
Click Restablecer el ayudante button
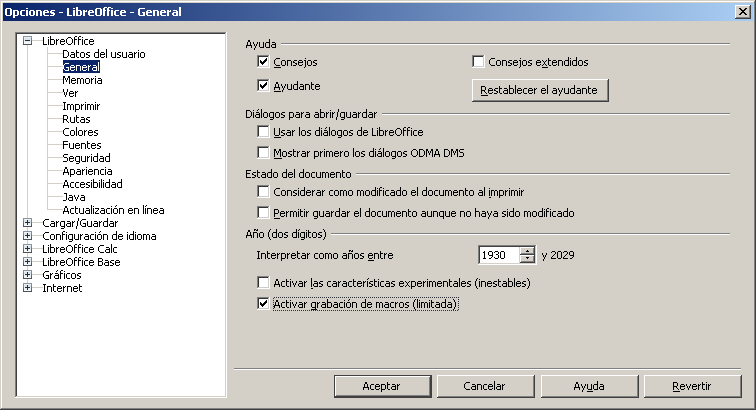click(x=540, y=90)
